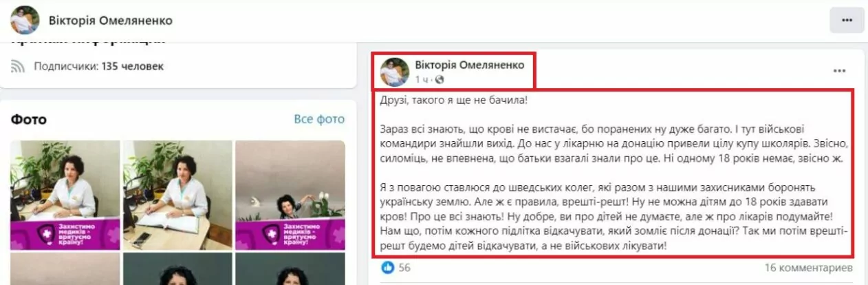
Task: Click the Подписчики 135 человек text
Action: click(x=99, y=67)
